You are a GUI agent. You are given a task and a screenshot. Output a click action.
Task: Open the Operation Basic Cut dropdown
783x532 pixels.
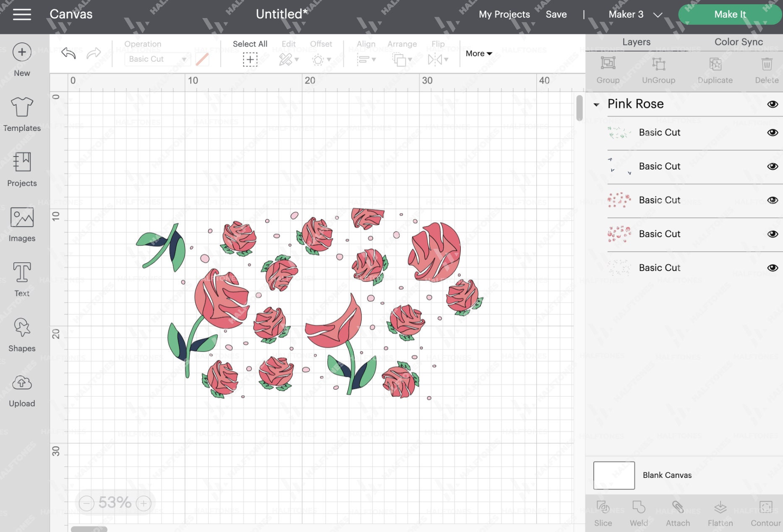point(157,59)
